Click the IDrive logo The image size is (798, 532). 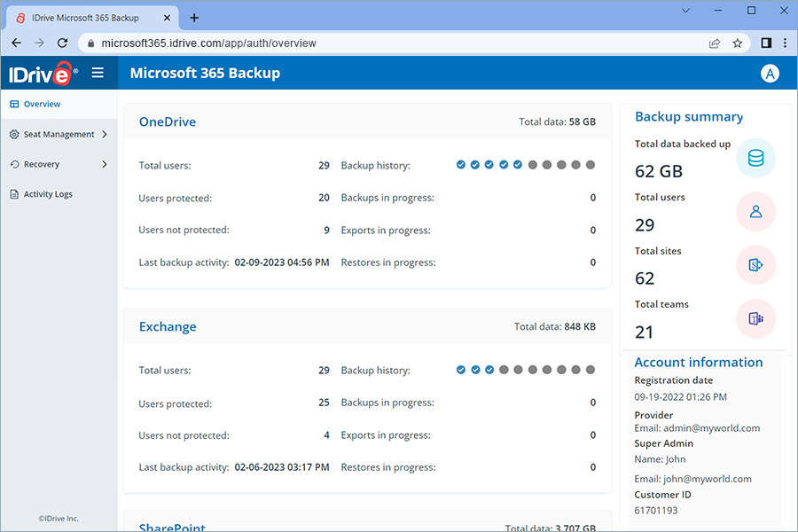(x=40, y=73)
